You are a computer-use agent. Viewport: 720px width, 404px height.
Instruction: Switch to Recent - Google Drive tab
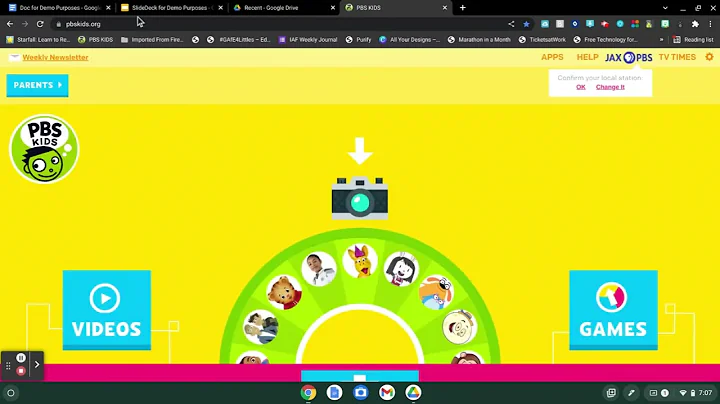[x=284, y=8]
